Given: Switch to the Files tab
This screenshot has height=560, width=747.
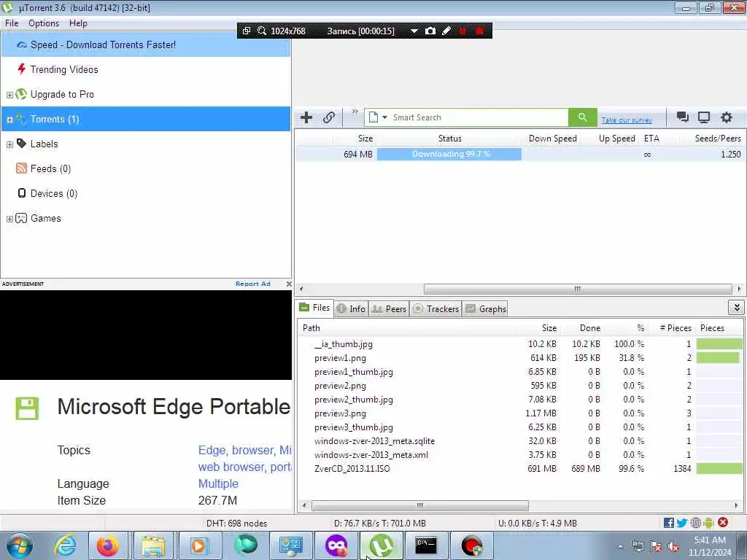Looking at the screenshot, I should [314, 308].
